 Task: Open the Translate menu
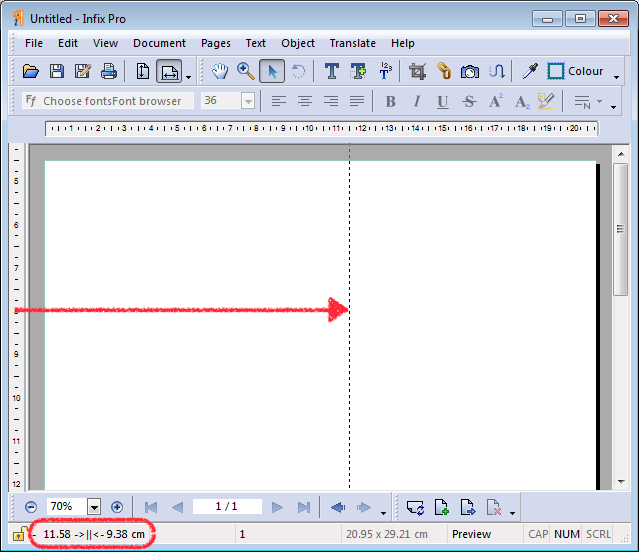click(x=352, y=43)
